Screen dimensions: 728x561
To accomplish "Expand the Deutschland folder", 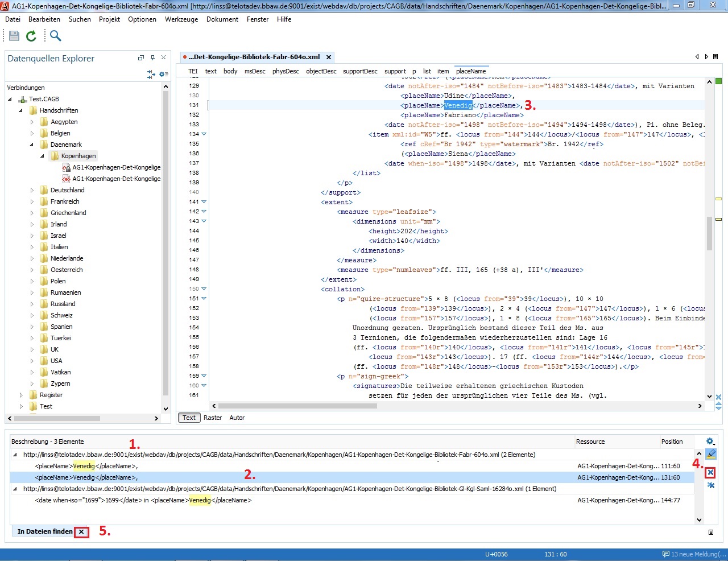I will tap(32, 190).
